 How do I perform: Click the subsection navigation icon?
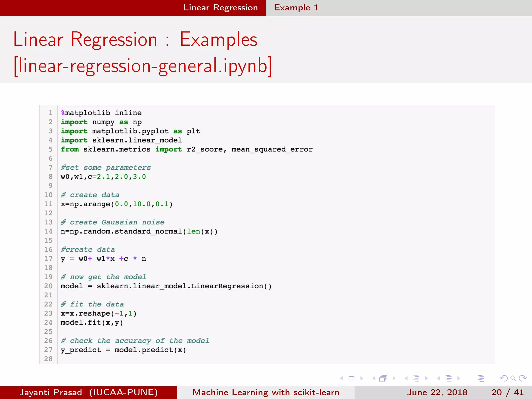point(416,378)
